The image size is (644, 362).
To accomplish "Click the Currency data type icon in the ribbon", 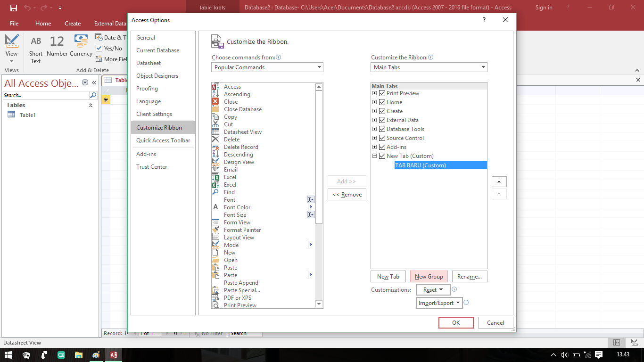I will point(81,42).
